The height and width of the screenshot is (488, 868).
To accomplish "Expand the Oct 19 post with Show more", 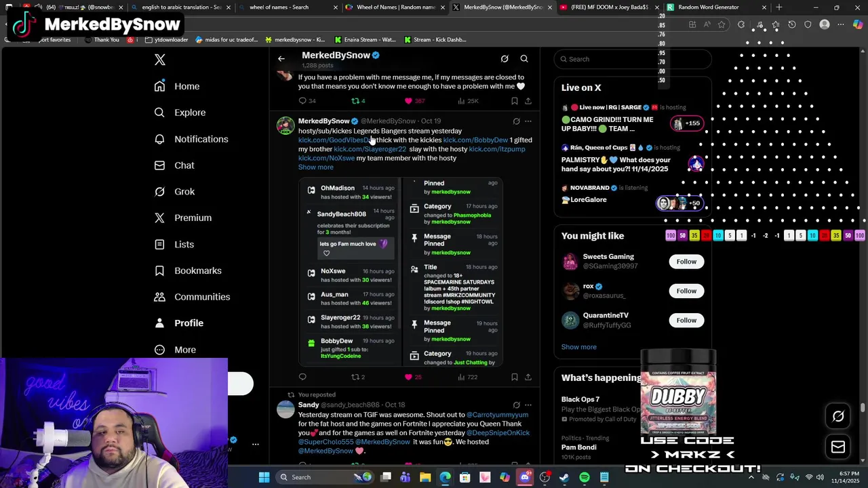I will tap(315, 167).
